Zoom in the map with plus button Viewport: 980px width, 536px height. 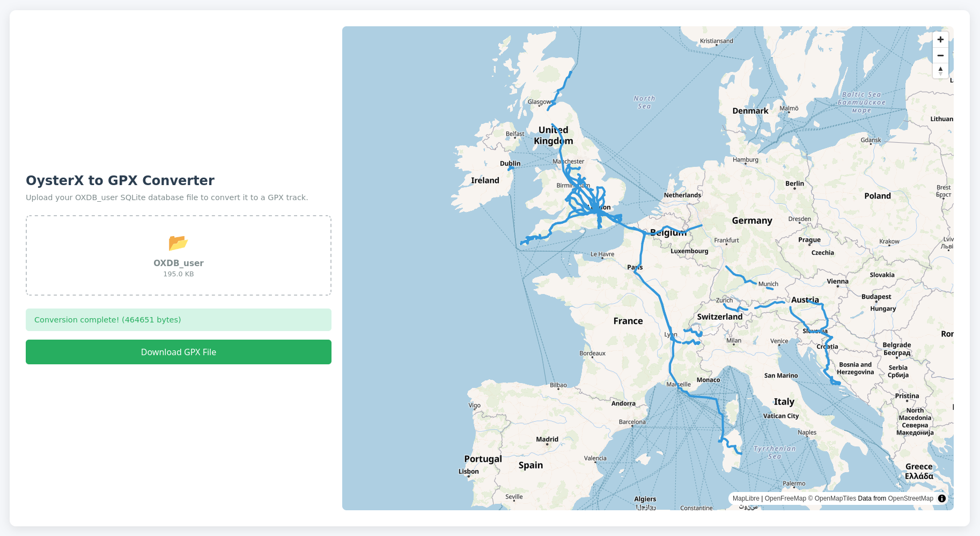pyautogui.click(x=940, y=40)
